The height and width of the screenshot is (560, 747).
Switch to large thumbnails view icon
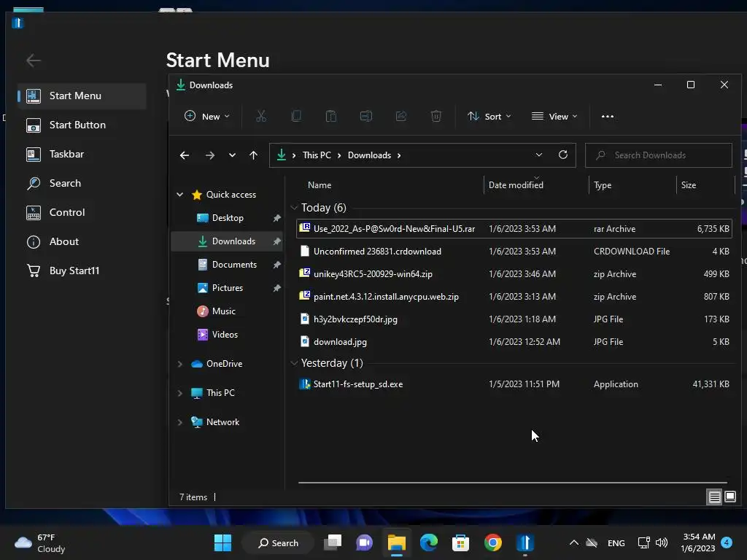730,497
